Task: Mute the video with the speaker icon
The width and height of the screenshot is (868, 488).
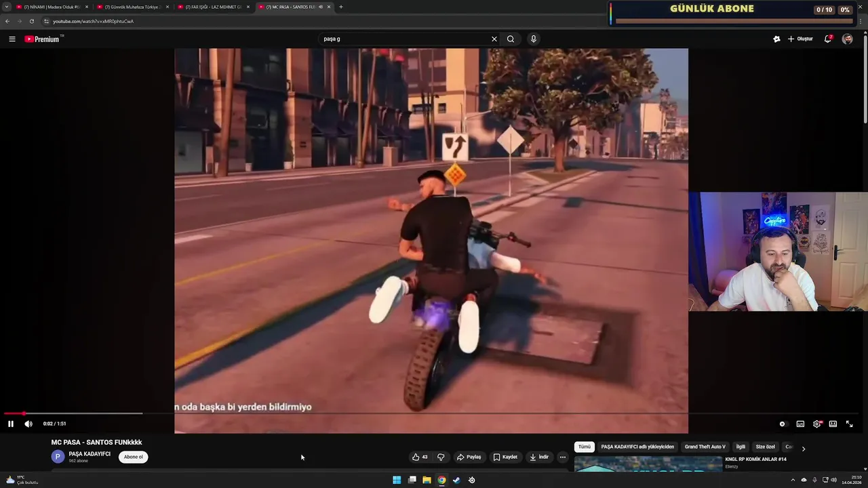Action: [x=28, y=424]
